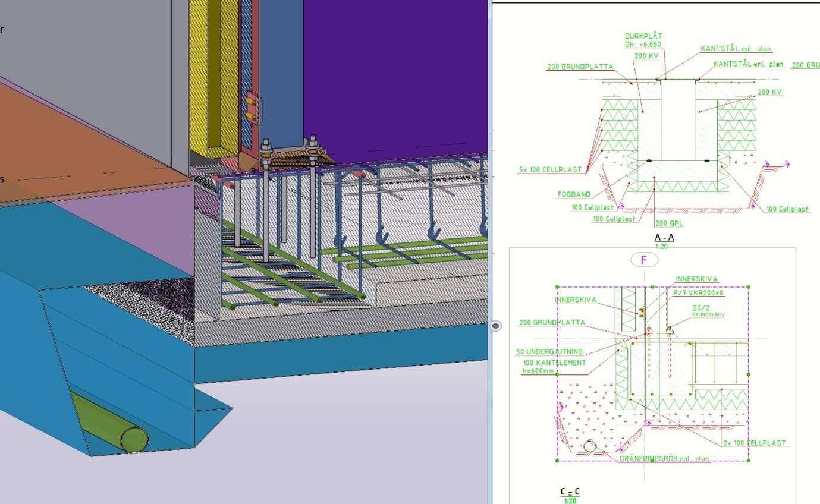Click the 2x 100 CELLPLAST leader text

point(754,442)
